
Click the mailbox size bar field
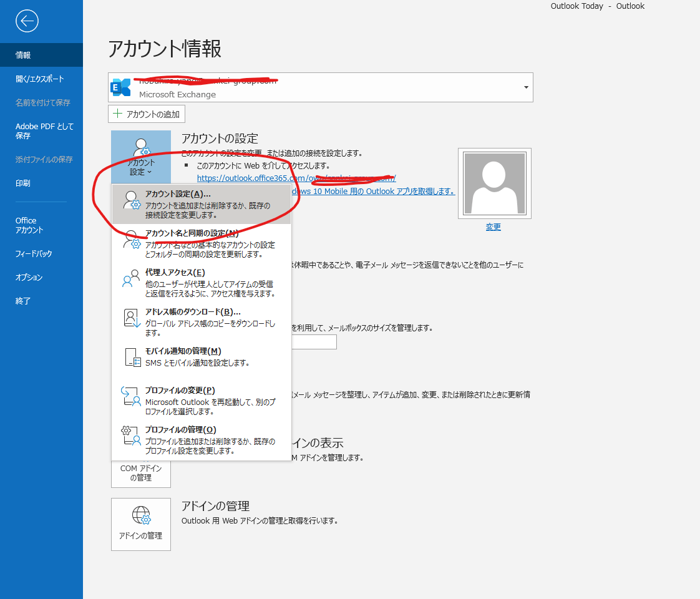[314, 342]
